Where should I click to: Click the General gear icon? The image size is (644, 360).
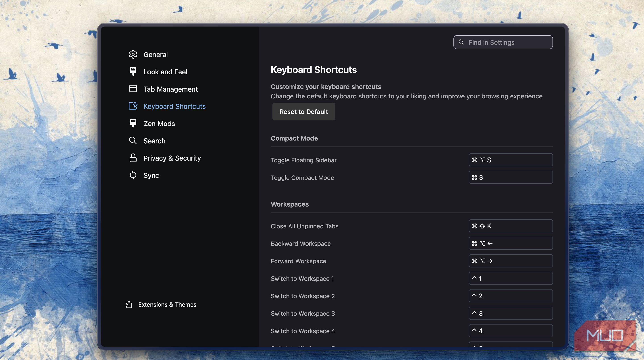(133, 54)
